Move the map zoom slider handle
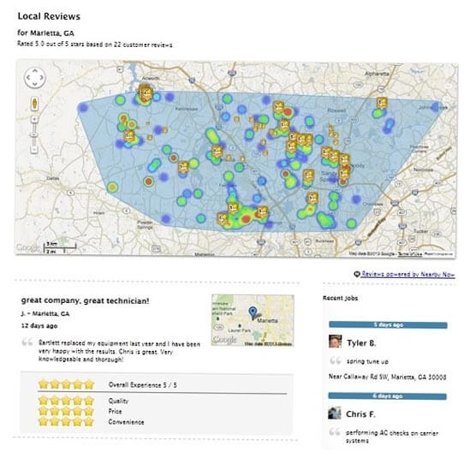The width and height of the screenshot is (476, 469). tap(34, 134)
